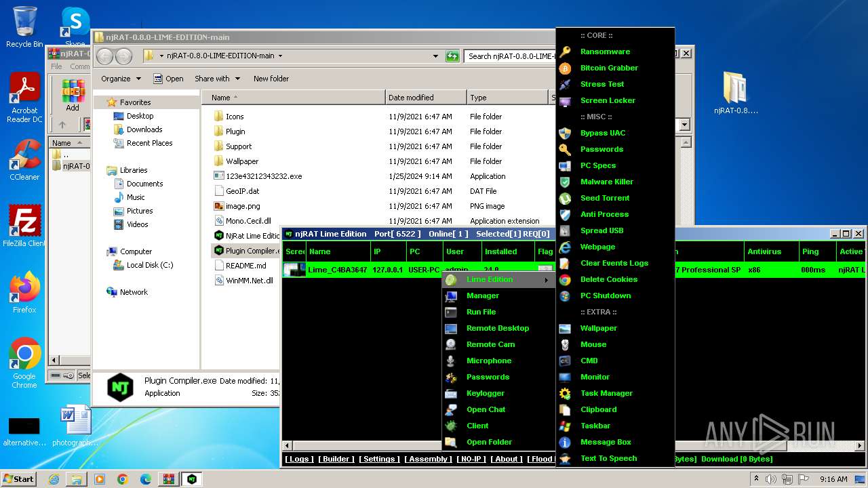The image size is (868, 488).
Task: Click the [ About ] link
Action: tap(507, 459)
